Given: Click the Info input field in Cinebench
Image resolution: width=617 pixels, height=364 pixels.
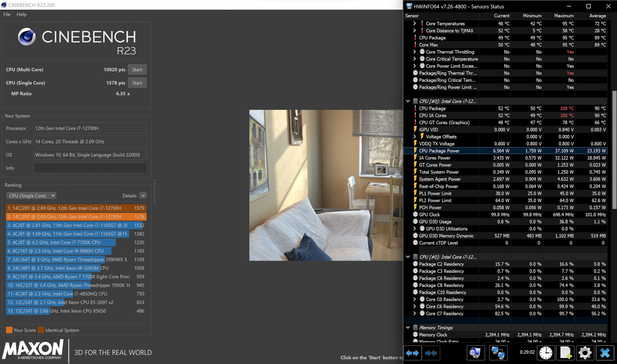Looking at the screenshot, I should (x=90, y=168).
